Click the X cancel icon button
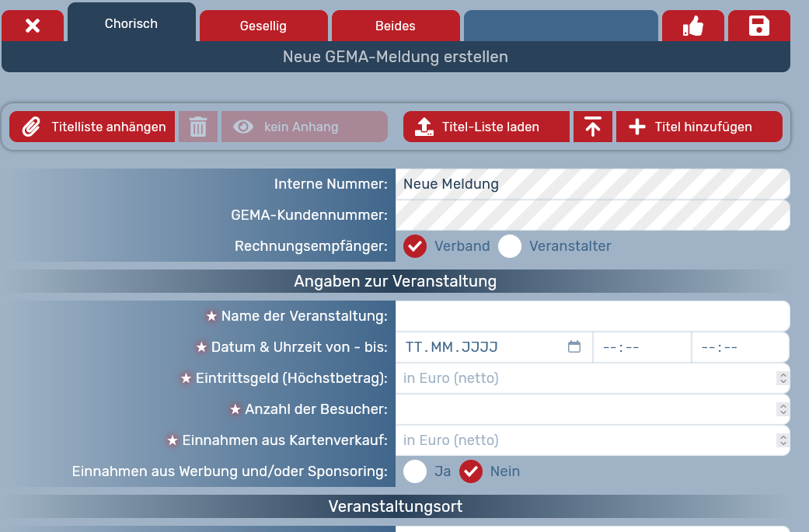 pos(33,26)
